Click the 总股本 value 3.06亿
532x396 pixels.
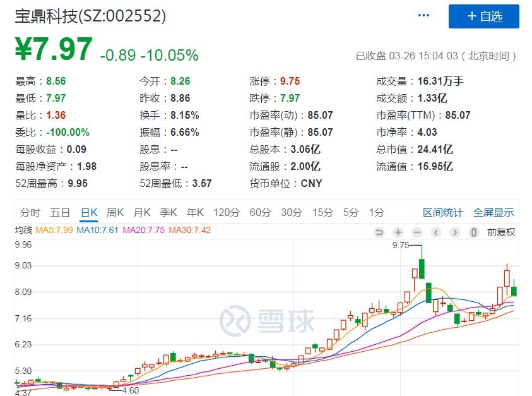[305, 149]
